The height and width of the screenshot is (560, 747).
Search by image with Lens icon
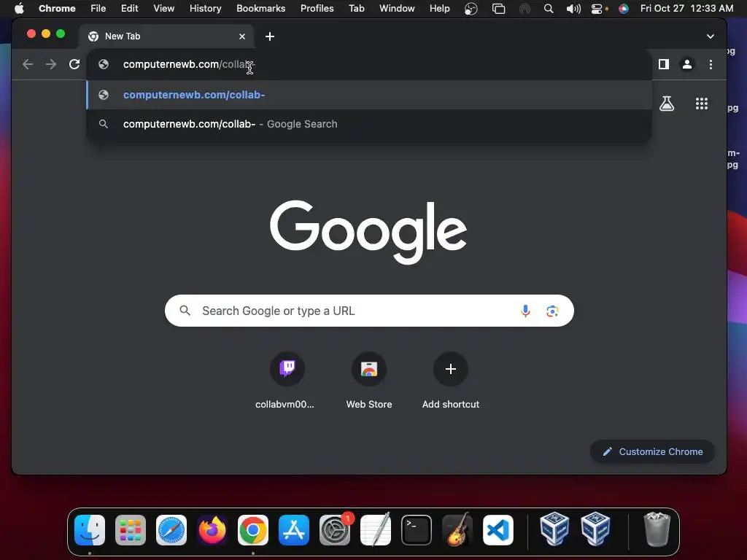click(x=552, y=311)
